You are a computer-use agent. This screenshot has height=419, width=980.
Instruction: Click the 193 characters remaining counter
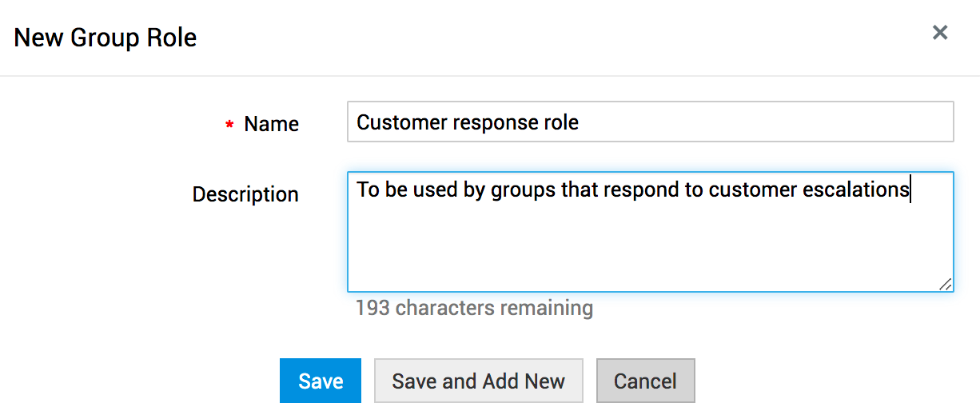(474, 308)
